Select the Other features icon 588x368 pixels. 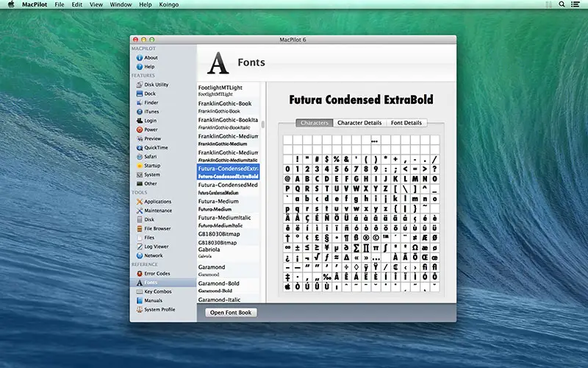[140, 183]
